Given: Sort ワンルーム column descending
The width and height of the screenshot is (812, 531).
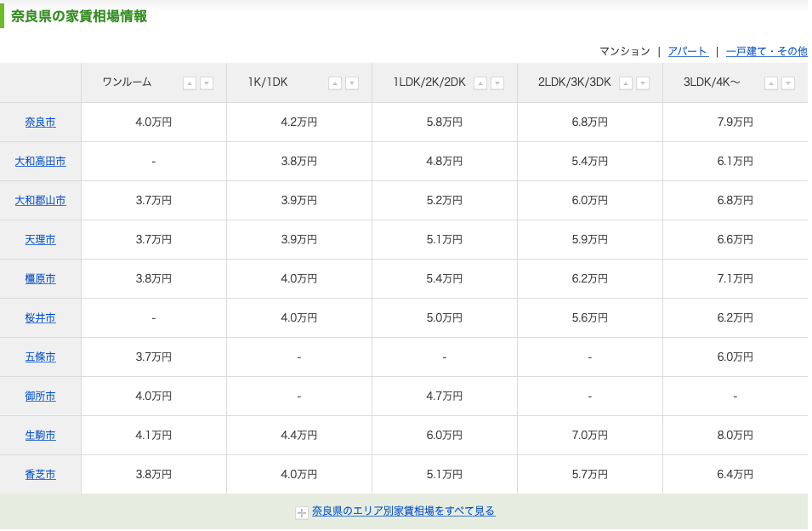Looking at the screenshot, I should tap(207, 83).
